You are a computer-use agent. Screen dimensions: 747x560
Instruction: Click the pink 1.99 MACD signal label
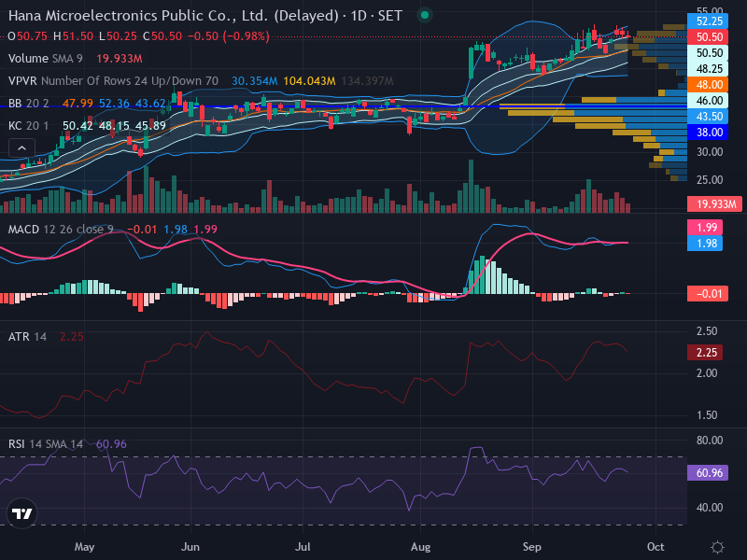705,227
